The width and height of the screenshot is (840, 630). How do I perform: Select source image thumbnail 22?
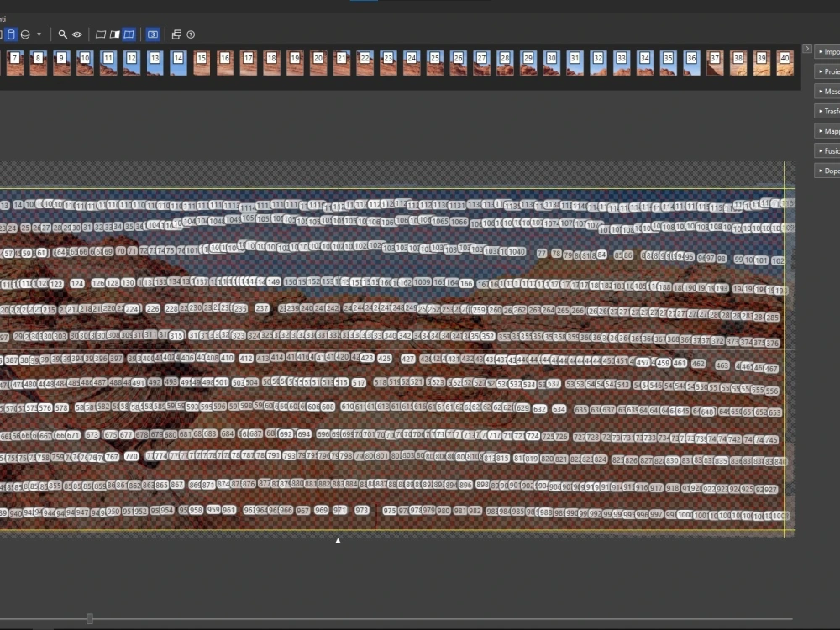[365, 63]
